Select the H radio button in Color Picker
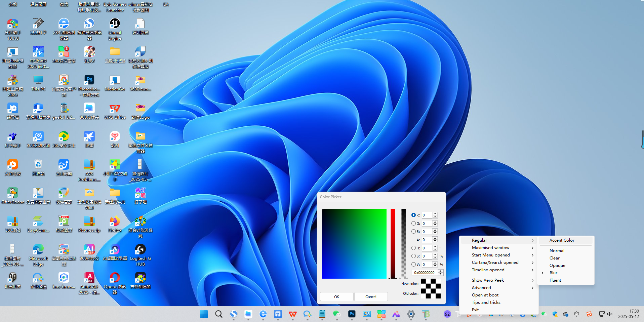This screenshot has height=322, width=644. 413,248
